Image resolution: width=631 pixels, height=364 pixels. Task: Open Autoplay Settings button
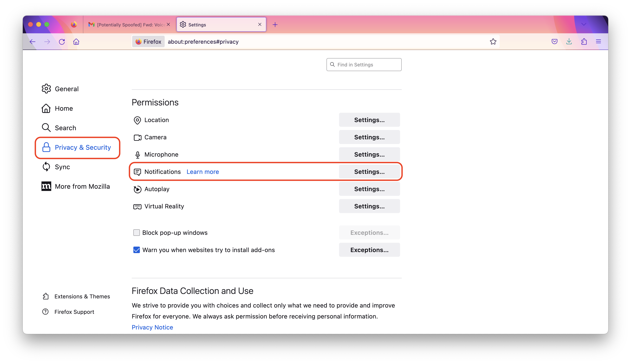tap(369, 189)
